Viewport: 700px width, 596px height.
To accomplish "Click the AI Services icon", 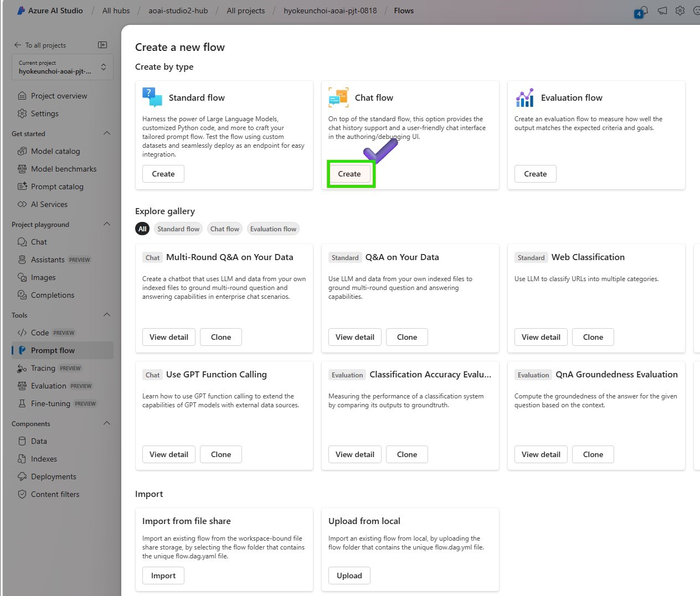I will [22, 204].
